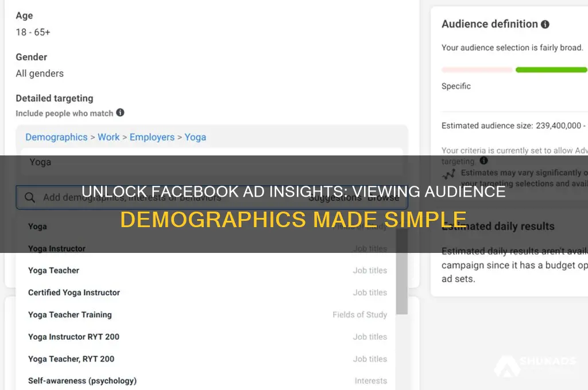The width and height of the screenshot is (588, 390).
Task: Select Yoga Teacher, RYT 200 suggestion
Action: [207, 359]
